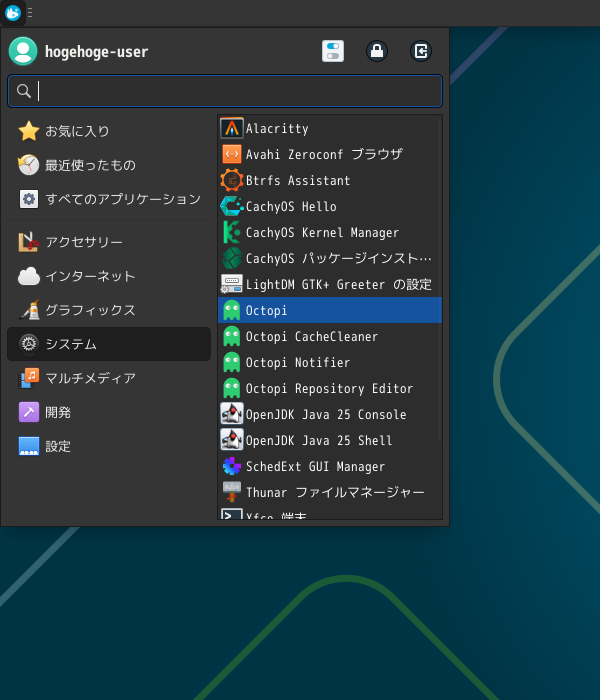This screenshot has width=600, height=700.
Task: Click the Whisker menu button in panel
Action: [12, 12]
